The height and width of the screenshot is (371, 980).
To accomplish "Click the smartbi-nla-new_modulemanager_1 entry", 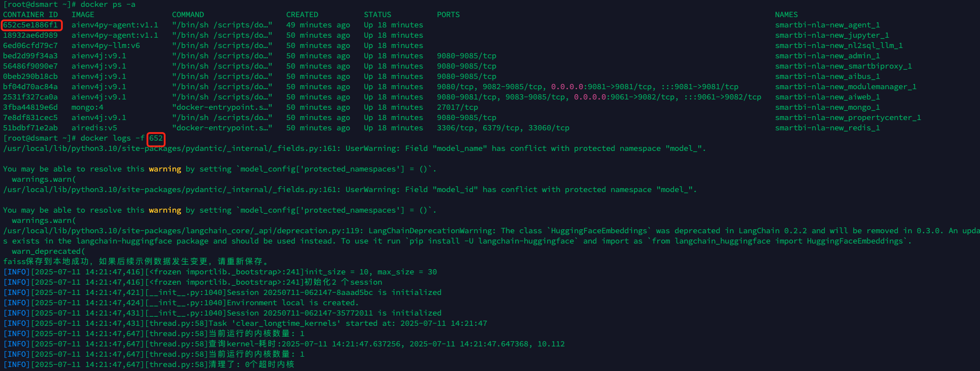I will pyautogui.click(x=846, y=87).
